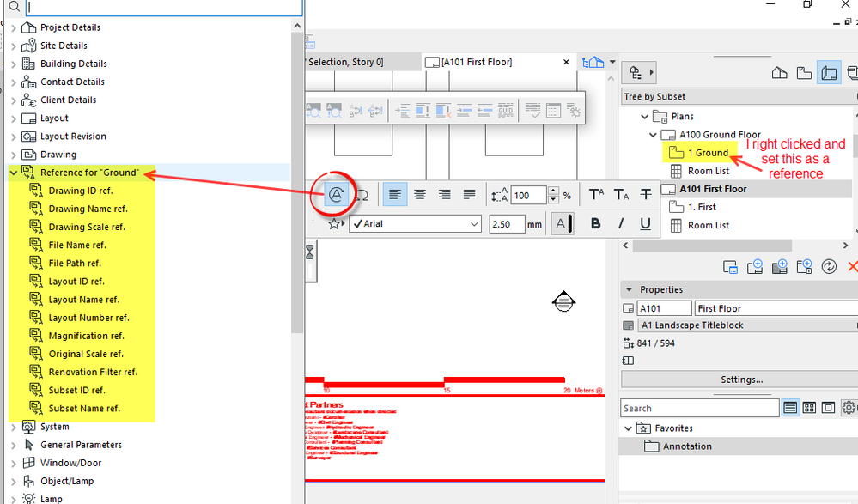The width and height of the screenshot is (858, 504).
Task: Select Subset Name ref. entry
Action: tap(84, 409)
